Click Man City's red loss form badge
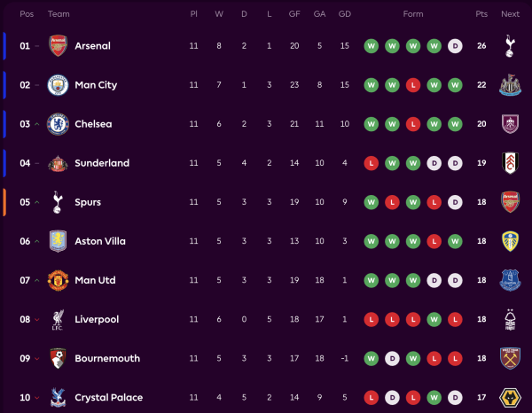The image size is (532, 413). pos(413,85)
